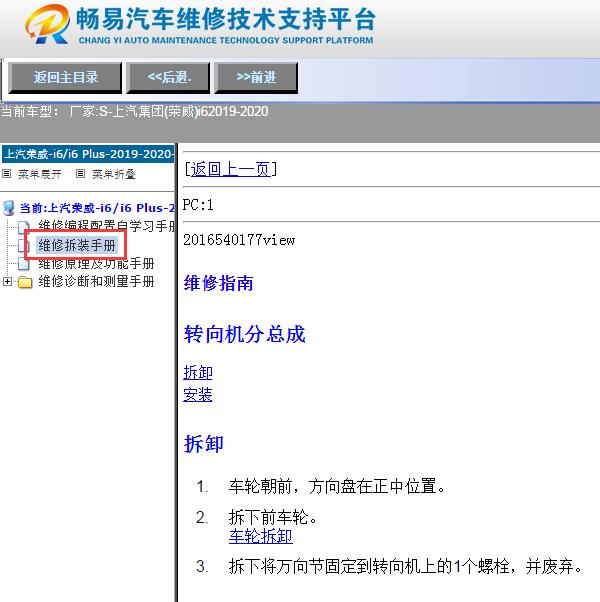Click the 维修原理及功能手册 document icon
Screen dimensions: 600x602
click(24, 264)
